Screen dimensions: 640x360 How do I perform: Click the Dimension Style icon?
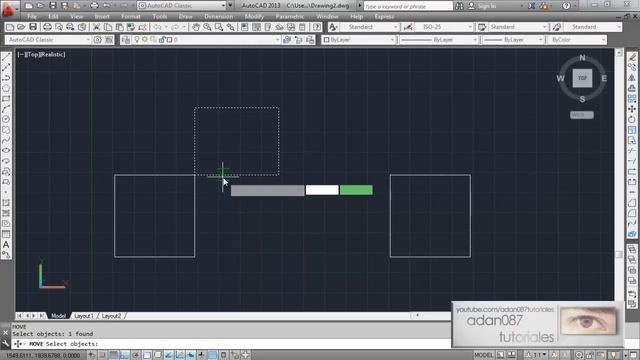click(x=408, y=27)
